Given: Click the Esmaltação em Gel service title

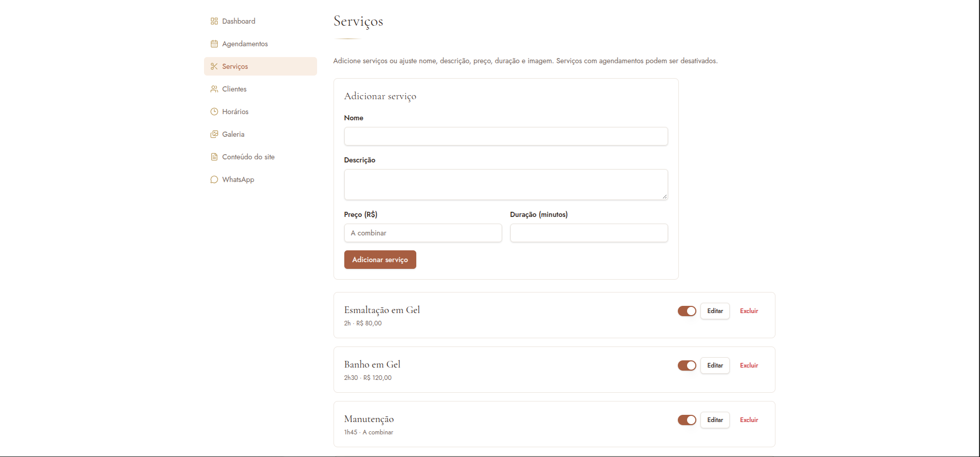Looking at the screenshot, I should click(x=382, y=310).
